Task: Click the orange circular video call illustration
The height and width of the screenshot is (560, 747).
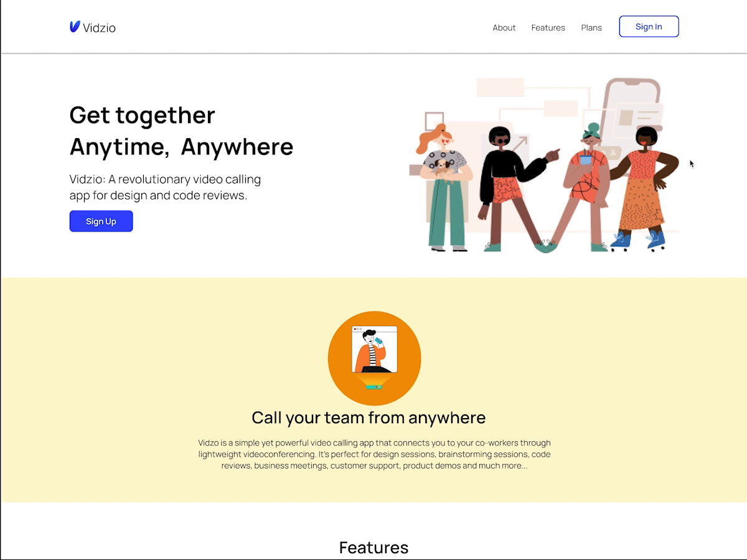Action: pyautogui.click(x=374, y=358)
